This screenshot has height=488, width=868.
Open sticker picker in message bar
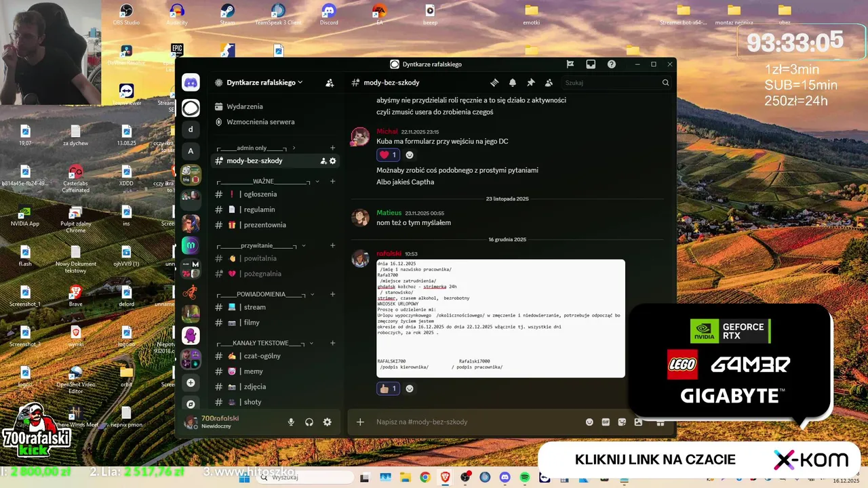[622, 422]
